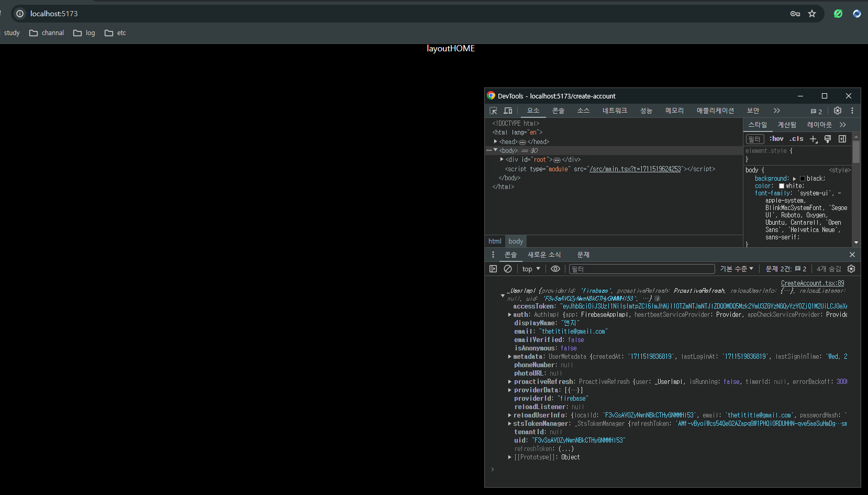This screenshot has height=495, width=868.
Task: Click the console 필터 input field
Action: click(641, 269)
